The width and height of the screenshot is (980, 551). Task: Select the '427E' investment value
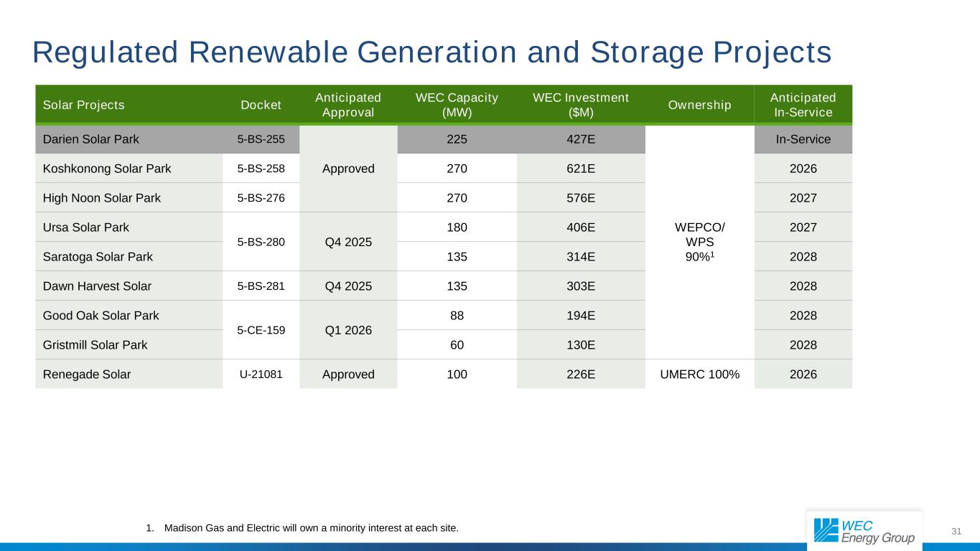[x=581, y=139]
